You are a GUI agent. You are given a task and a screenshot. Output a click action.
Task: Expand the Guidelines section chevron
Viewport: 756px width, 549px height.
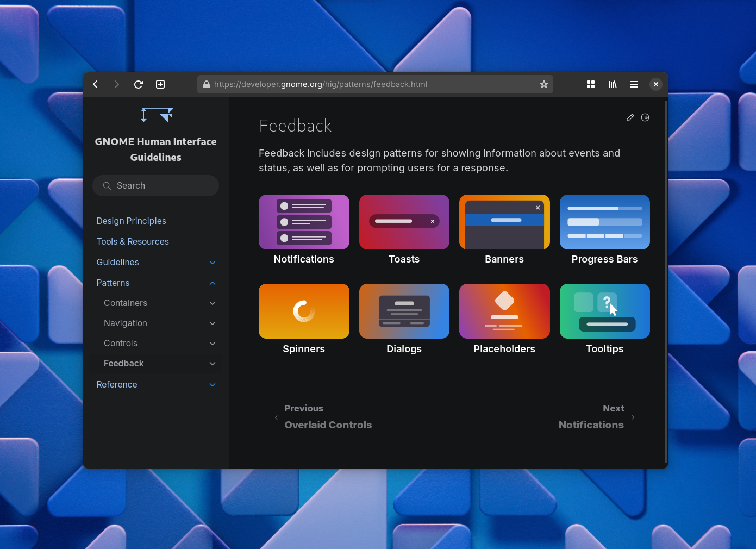pyautogui.click(x=213, y=263)
